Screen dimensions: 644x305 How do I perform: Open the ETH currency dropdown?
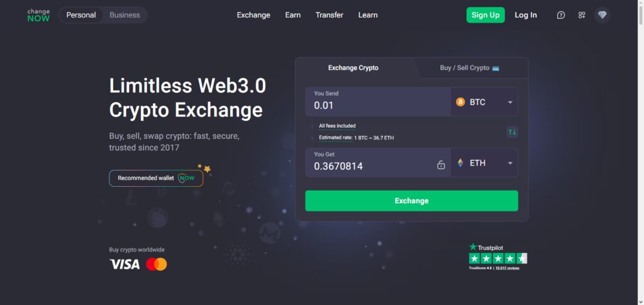[484, 163]
